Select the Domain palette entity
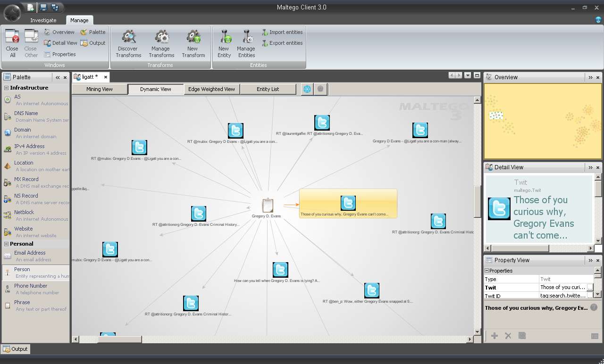604x364 pixels. tap(35, 133)
